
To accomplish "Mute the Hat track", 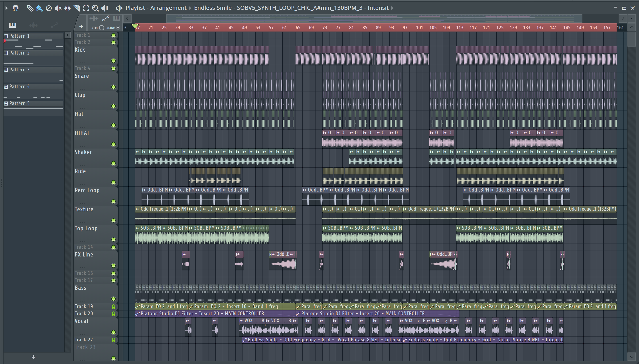I will [x=113, y=125].
